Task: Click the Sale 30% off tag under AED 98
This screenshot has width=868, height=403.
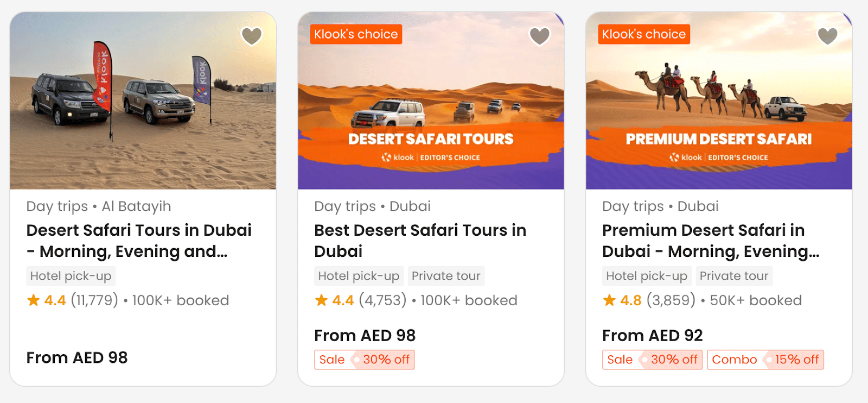Action: coord(365,360)
